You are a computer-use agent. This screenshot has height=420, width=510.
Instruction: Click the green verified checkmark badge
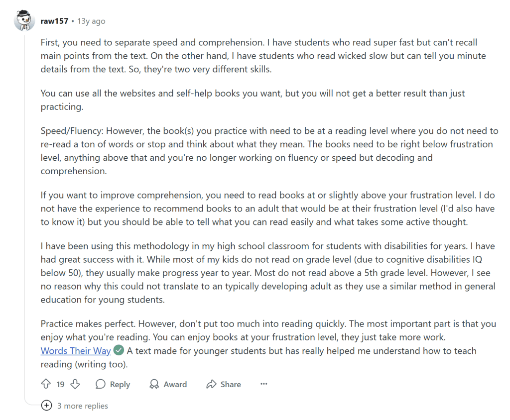click(119, 350)
